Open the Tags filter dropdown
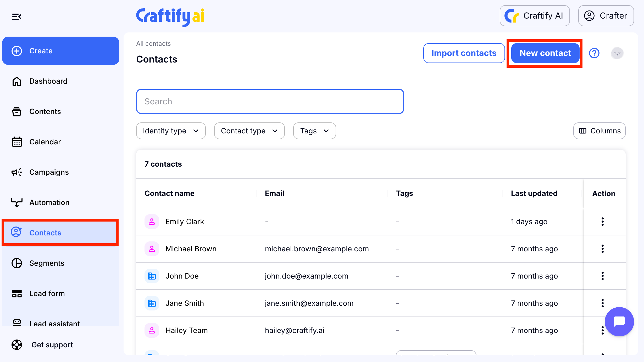The height and width of the screenshot is (362, 644). pyautogui.click(x=314, y=131)
